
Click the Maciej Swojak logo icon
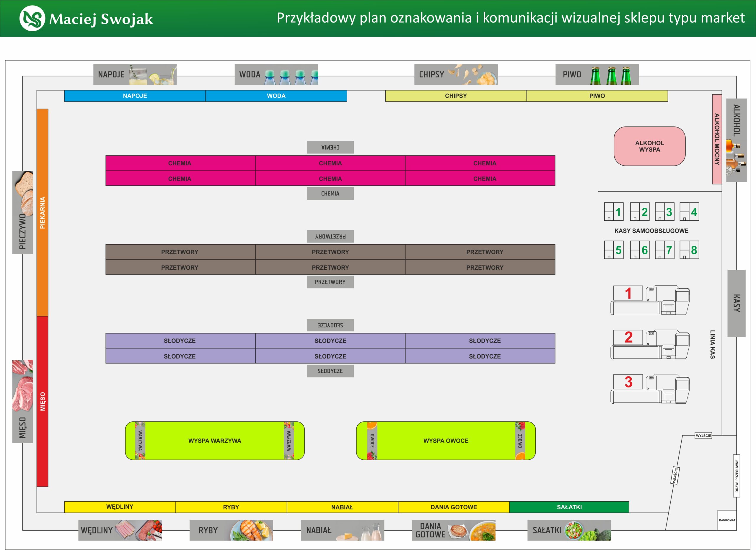click(32, 18)
